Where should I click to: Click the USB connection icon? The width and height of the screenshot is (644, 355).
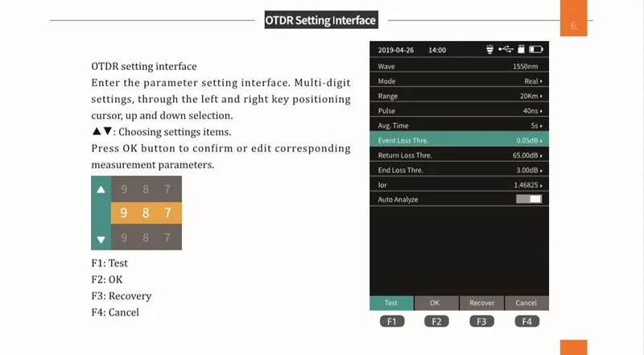[x=506, y=49]
